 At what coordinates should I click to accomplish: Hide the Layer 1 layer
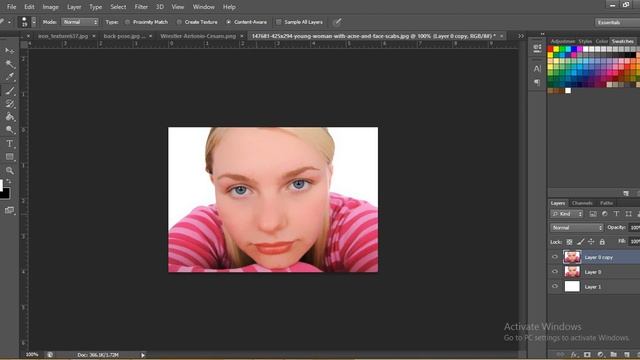pos(555,287)
